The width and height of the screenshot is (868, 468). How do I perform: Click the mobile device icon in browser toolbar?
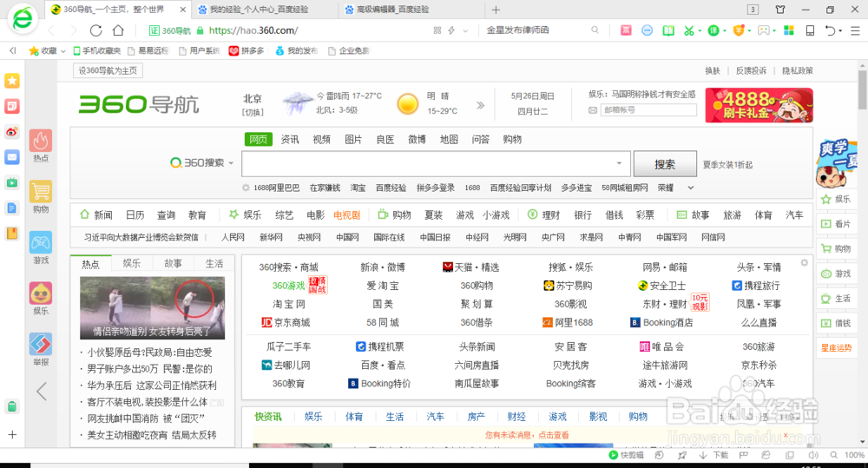(810, 30)
